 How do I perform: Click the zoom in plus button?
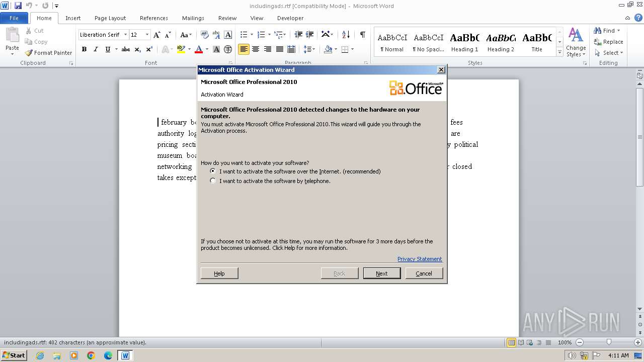638,342
